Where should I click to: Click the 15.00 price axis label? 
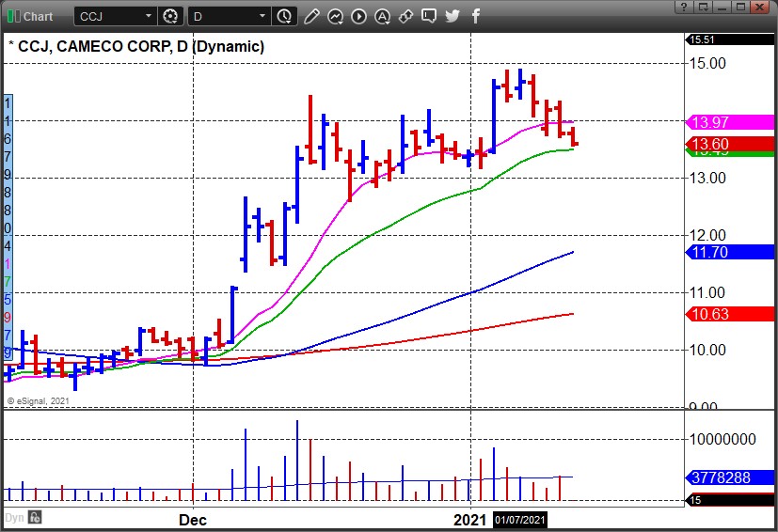pyautogui.click(x=707, y=63)
